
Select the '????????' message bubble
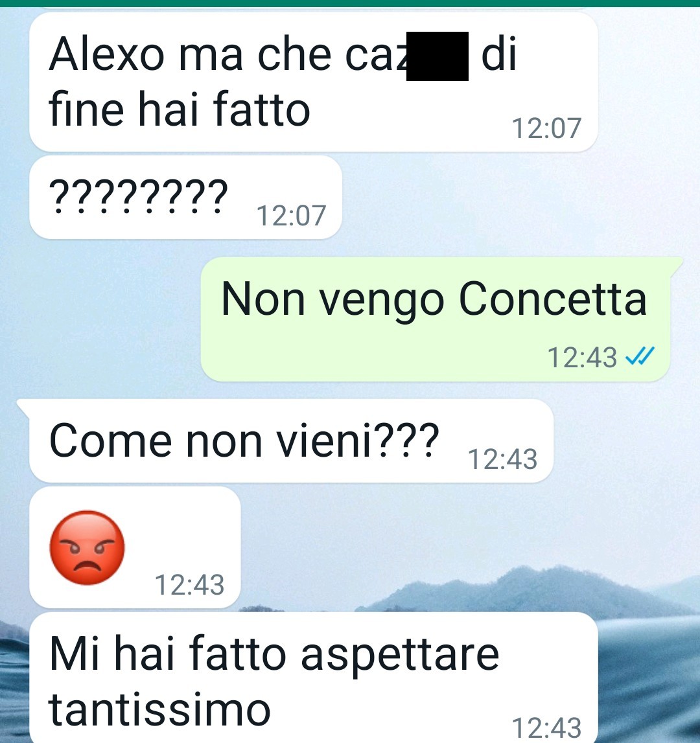[x=185, y=197]
